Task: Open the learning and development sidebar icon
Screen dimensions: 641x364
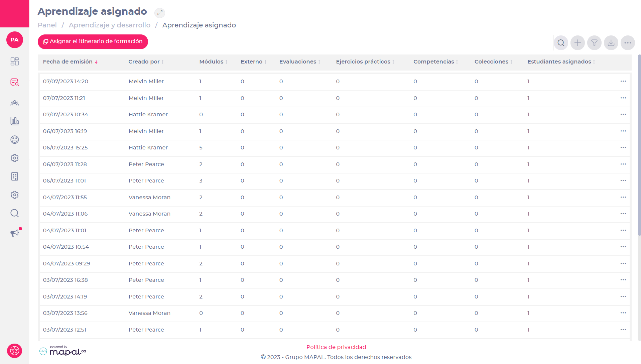Action: pyautogui.click(x=14, y=82)
